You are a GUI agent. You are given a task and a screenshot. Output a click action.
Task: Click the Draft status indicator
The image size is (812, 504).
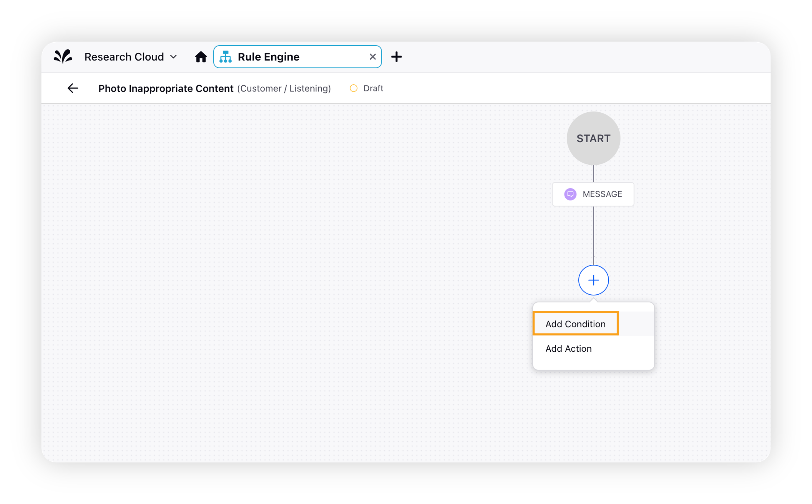pyautogui.click(x=366, y=88)
